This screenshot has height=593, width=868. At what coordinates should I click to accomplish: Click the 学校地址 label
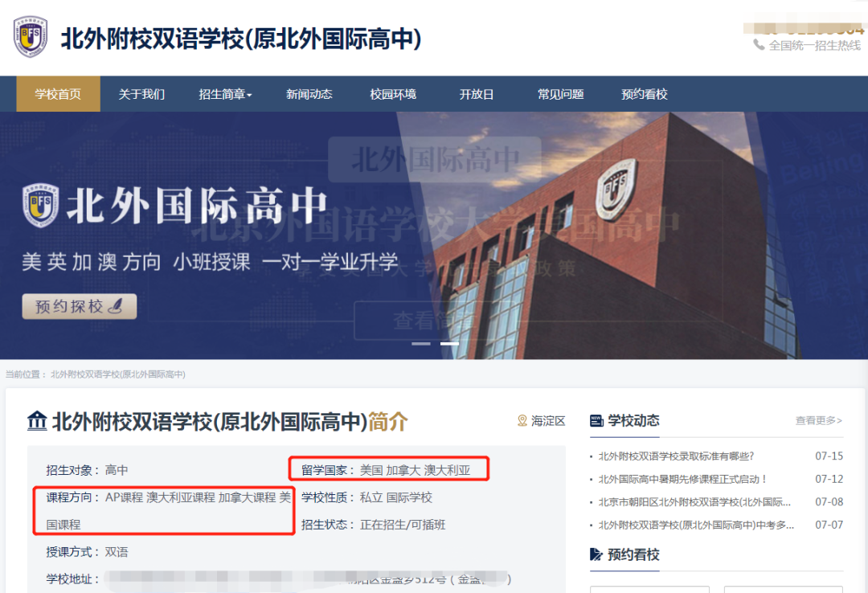[x=72, y=579]
